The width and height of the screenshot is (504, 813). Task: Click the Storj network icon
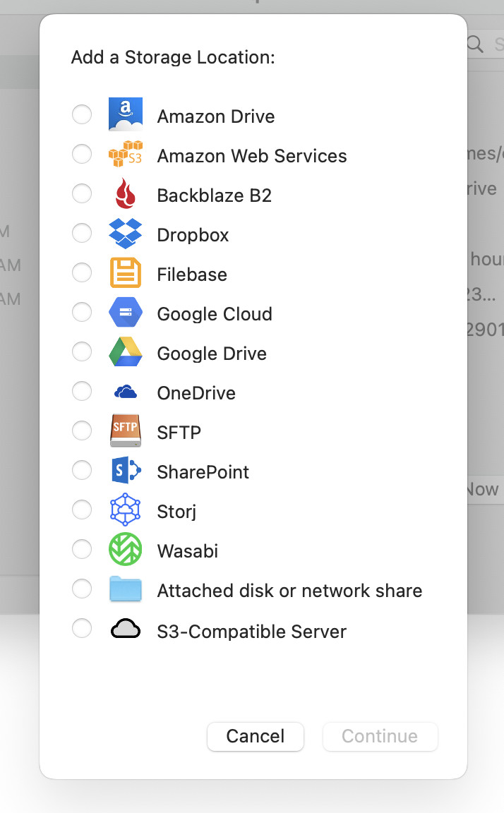[x=126, y=510]
